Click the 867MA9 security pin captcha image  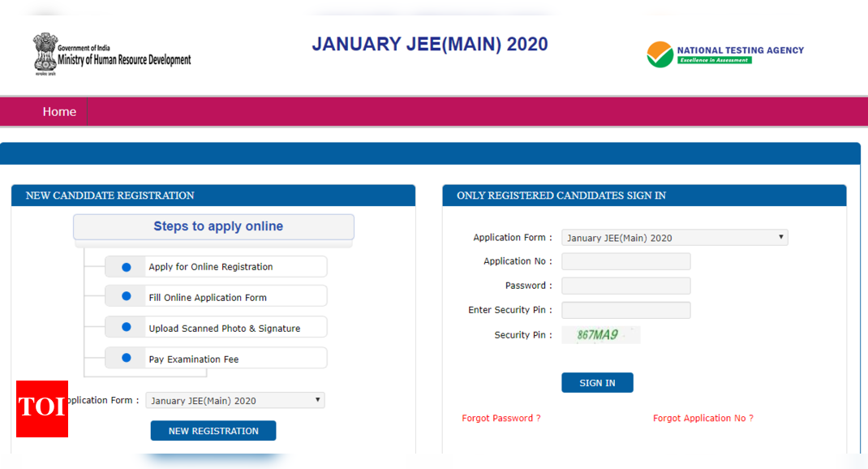[600, 334]
